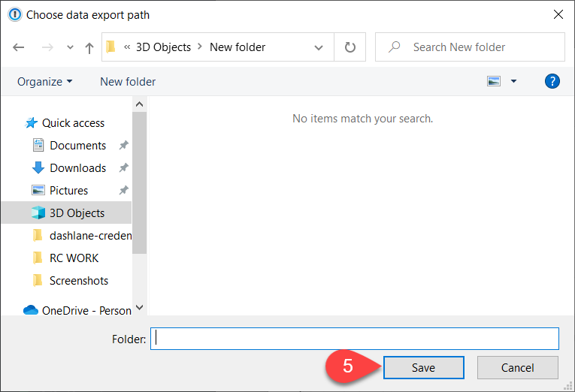The width and height of the screenshot is (575, 392).
Task: Click the pin icon beside Pictures
Action: tap(123, 190)
